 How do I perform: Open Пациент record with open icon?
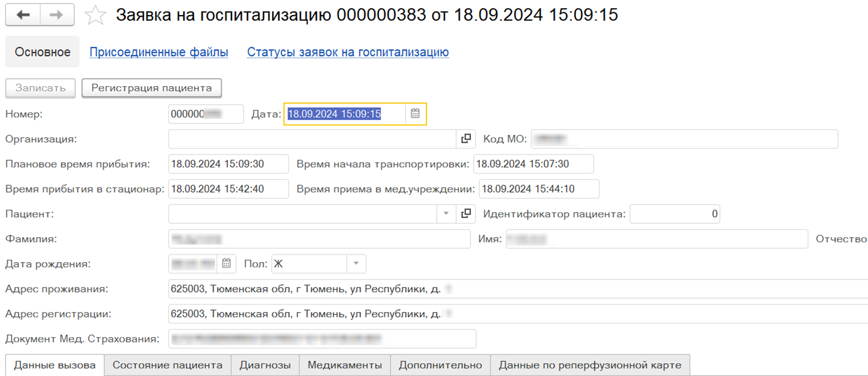466,214
